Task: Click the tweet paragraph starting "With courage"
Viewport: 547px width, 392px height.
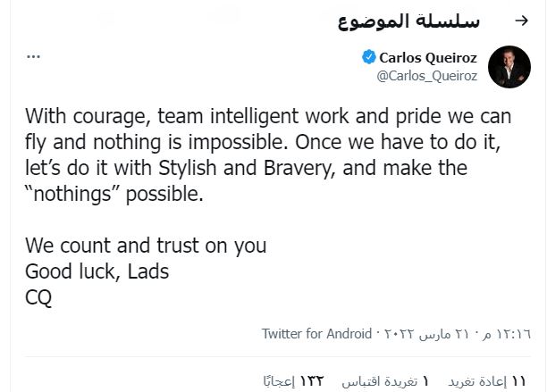Action: [x=268, y=155]
